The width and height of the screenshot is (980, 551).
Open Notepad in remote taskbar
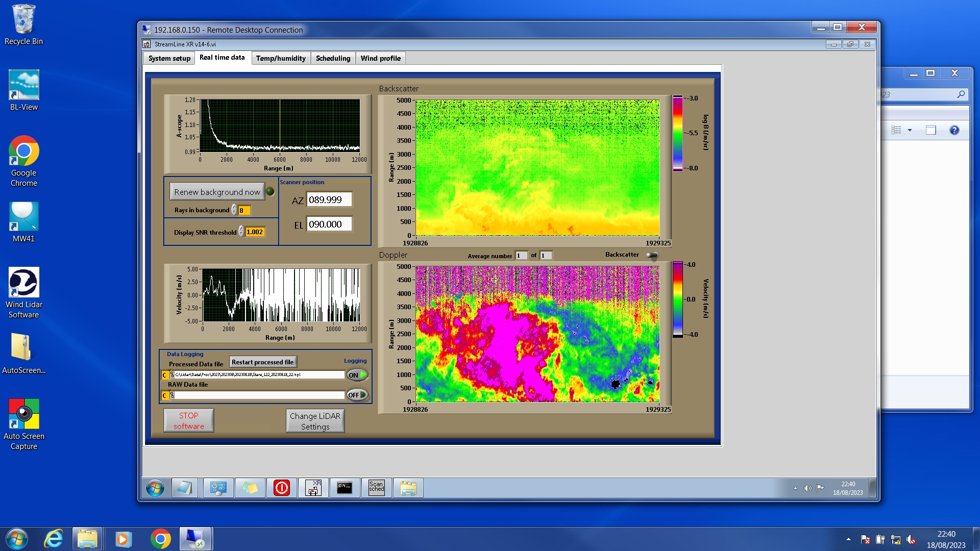coord(184,488)
